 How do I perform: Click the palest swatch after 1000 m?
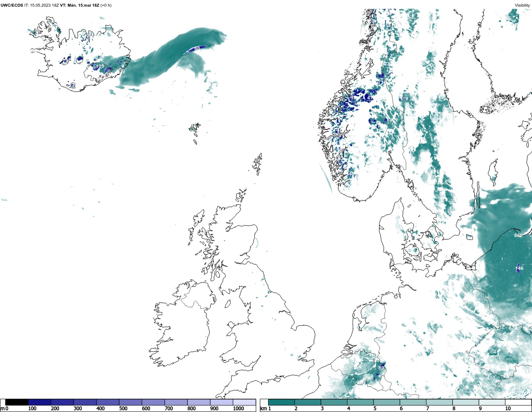coord(244,402)
